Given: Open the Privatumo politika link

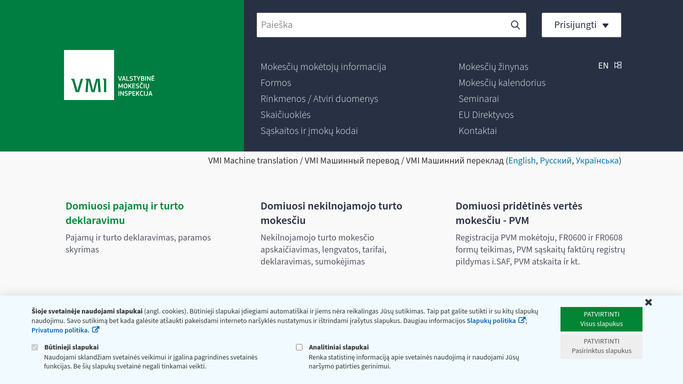Looking at the screenshot, I should (x=60, y=330).
